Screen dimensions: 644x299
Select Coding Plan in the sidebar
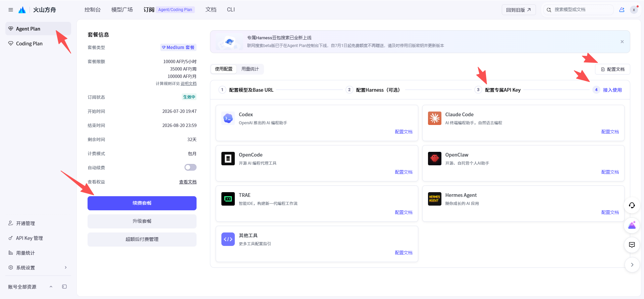38,44
